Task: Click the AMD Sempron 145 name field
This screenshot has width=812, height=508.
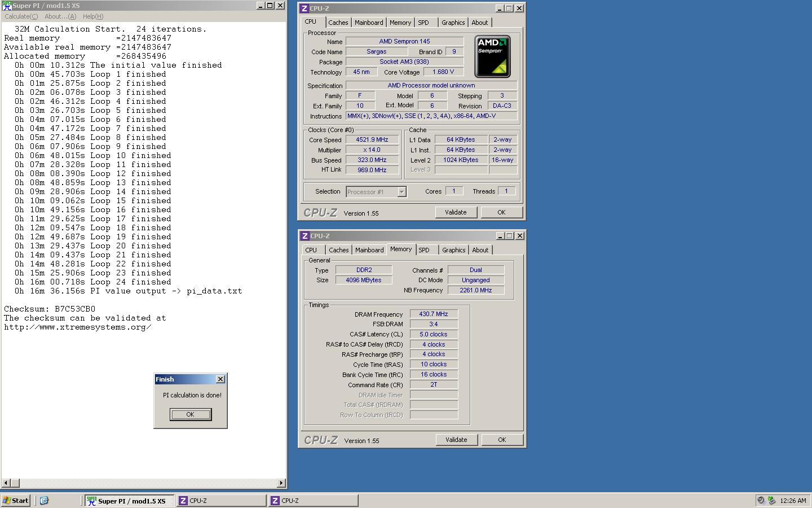Action: click(404, 41)
